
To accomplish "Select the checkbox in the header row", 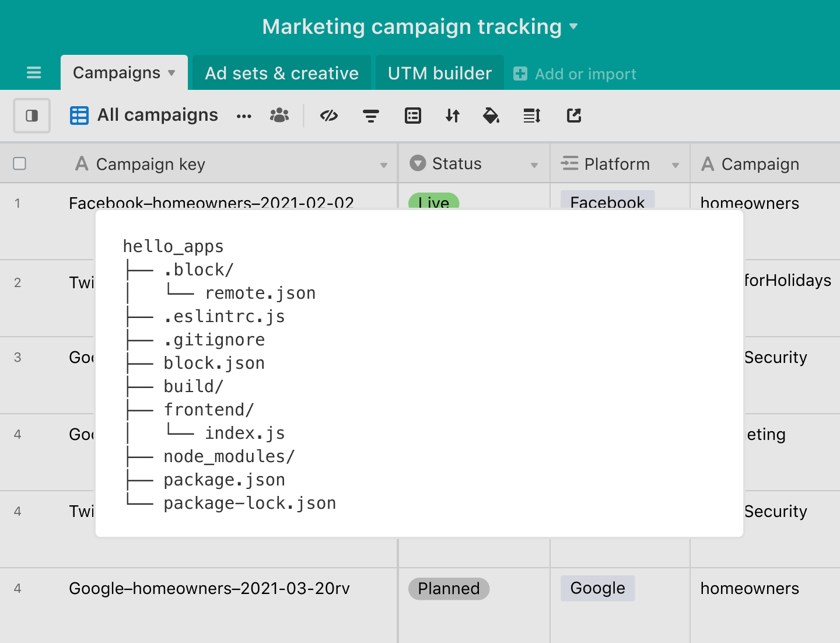I will click(x=19, y=163).
